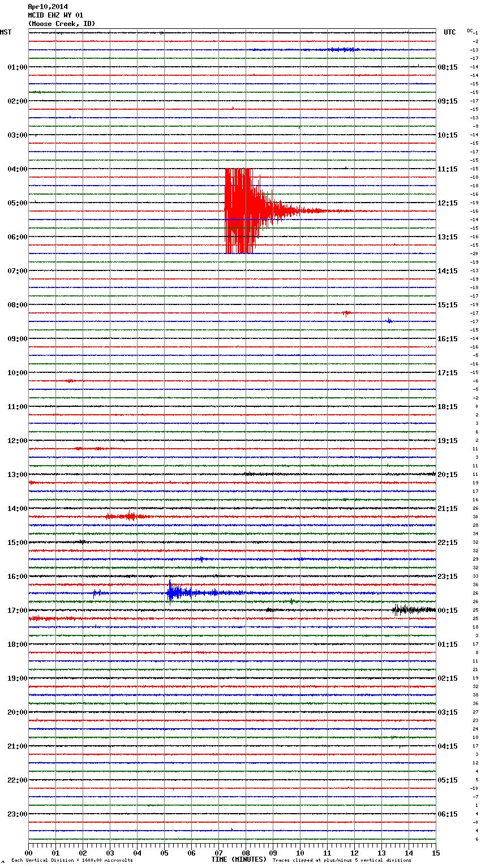
Task: Click the 11:15 UTC time label
Action: click(x=448, y=169)
